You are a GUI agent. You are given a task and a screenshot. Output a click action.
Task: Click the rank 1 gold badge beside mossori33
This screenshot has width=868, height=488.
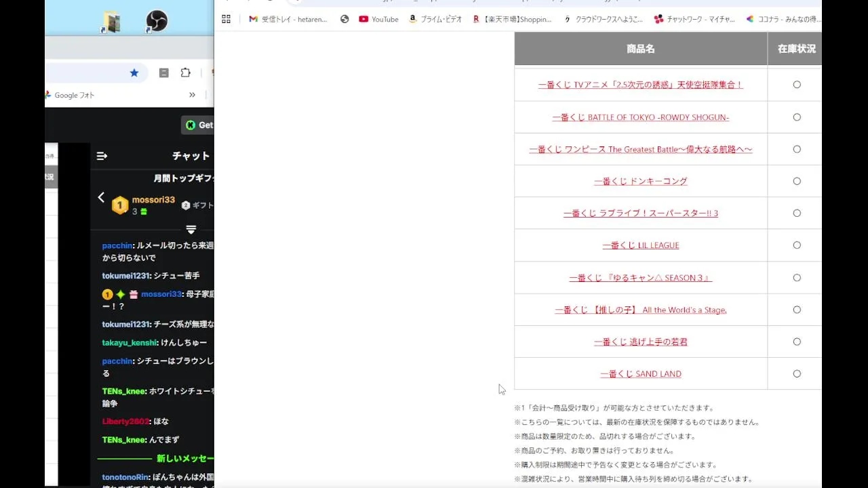[x=120, y=205]
